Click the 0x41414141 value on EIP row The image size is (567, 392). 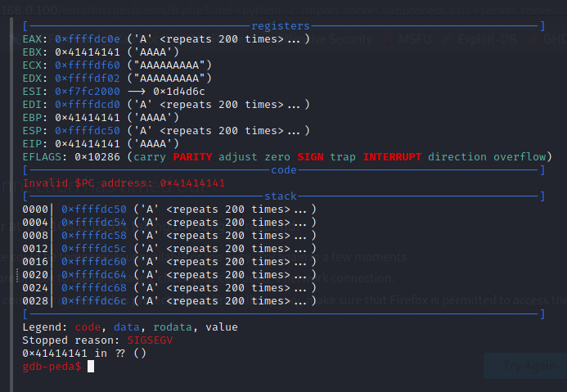point(88,143)
